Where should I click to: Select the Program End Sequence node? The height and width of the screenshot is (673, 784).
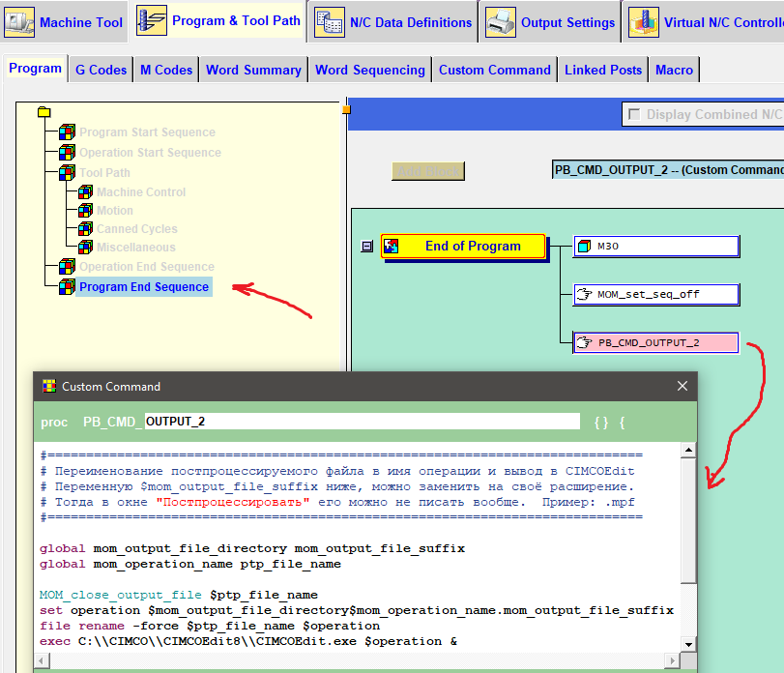coord(143,287)
